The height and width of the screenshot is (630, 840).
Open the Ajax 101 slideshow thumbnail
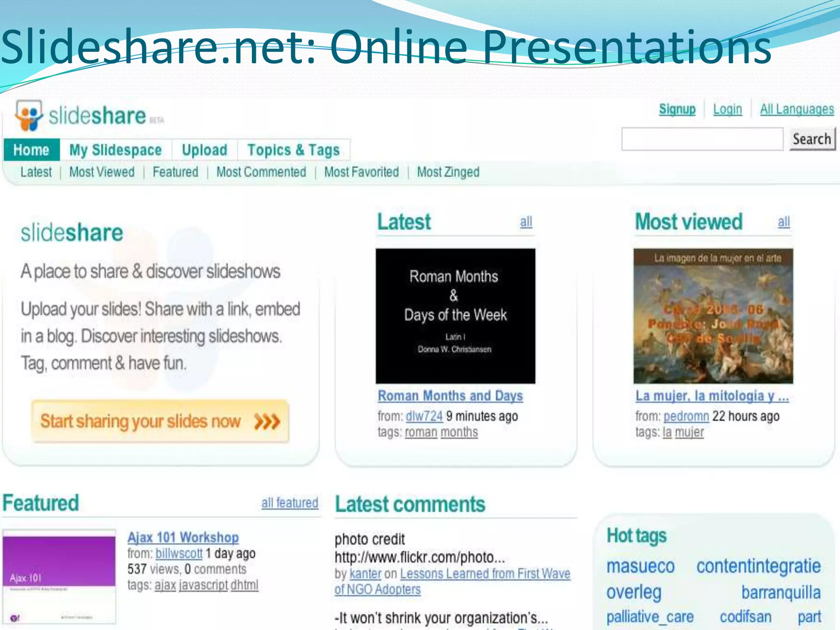click(x=59, y=577)
